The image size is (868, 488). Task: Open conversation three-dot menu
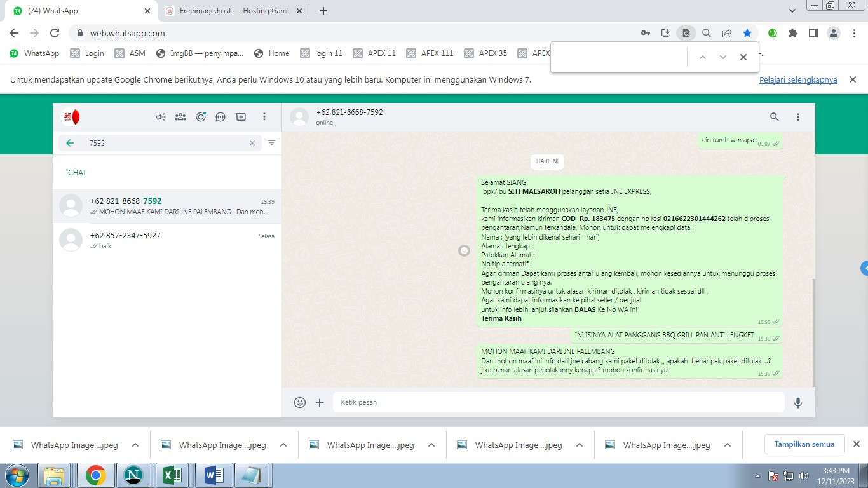pyautogui.click(x=798, y=117)
